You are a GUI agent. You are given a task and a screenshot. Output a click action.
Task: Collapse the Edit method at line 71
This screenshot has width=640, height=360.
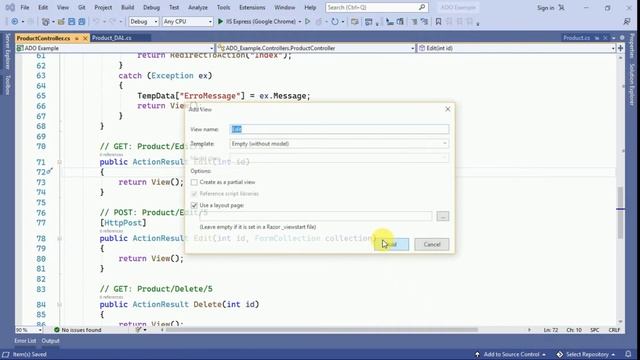pos(60,162)
